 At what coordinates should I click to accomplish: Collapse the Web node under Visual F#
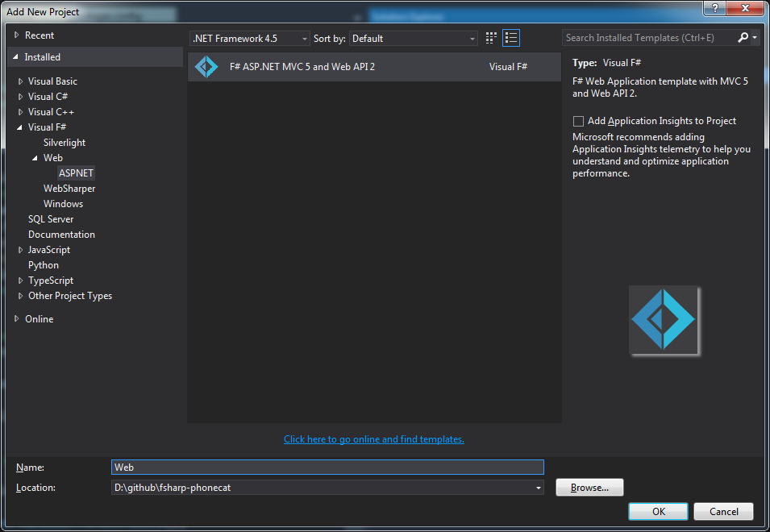(35, 158)
